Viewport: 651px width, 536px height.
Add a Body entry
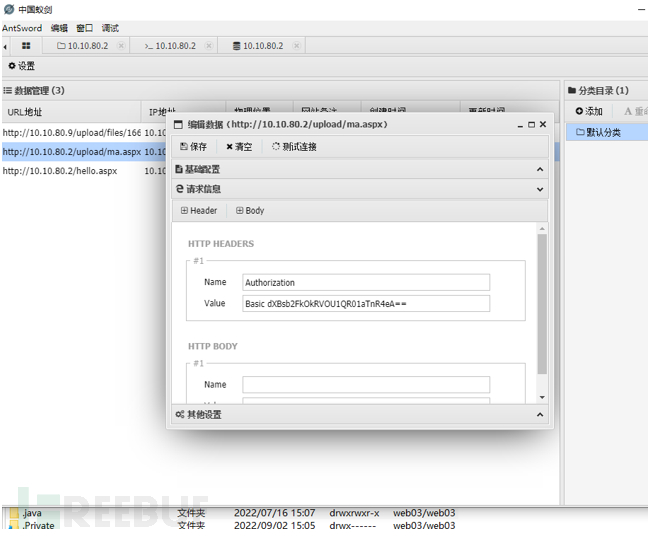click(x=250, y=210)
